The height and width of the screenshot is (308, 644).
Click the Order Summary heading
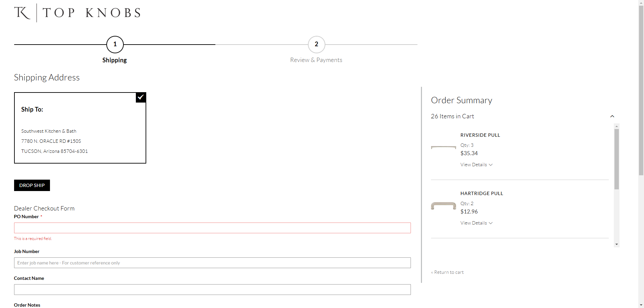[462, 100]
